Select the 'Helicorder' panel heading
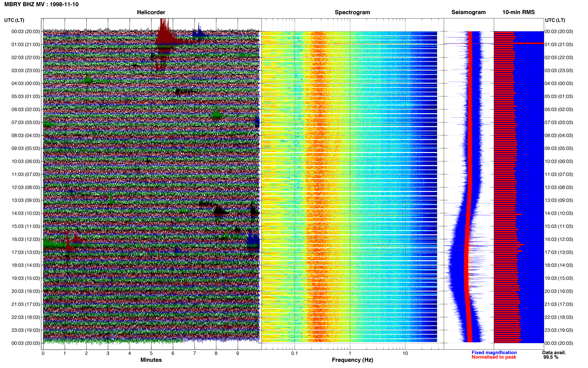 pos(151,12)
